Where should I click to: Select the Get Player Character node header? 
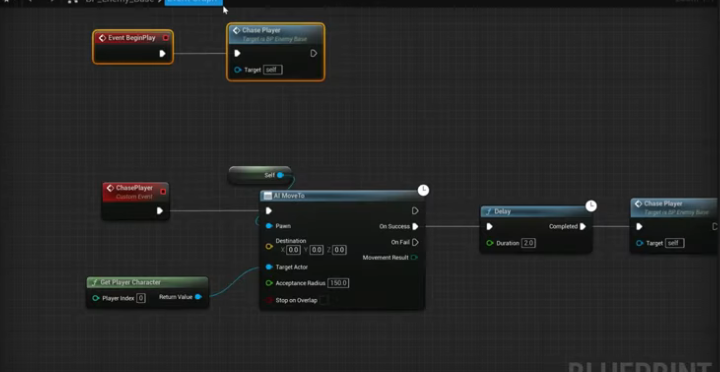point(147,282)
